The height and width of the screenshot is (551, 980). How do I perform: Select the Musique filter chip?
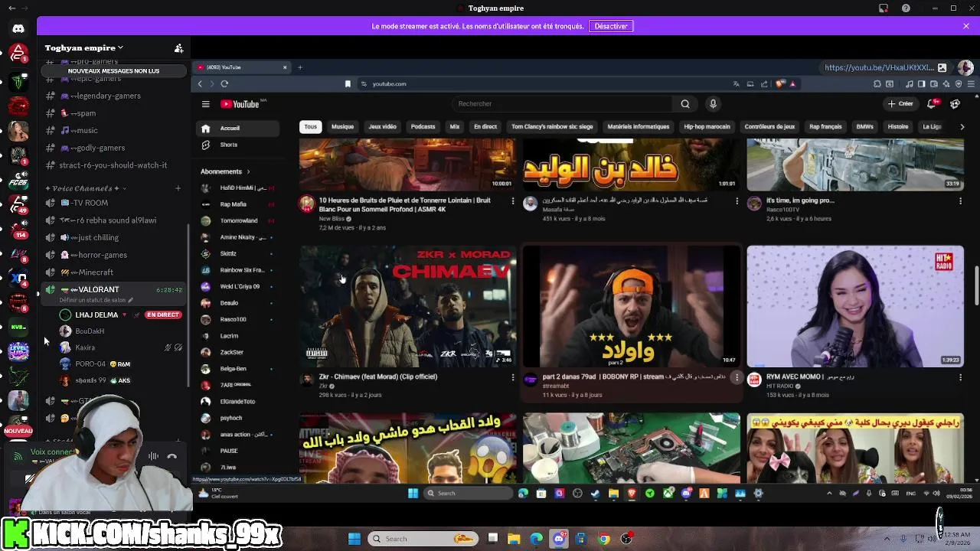(342, 127)
